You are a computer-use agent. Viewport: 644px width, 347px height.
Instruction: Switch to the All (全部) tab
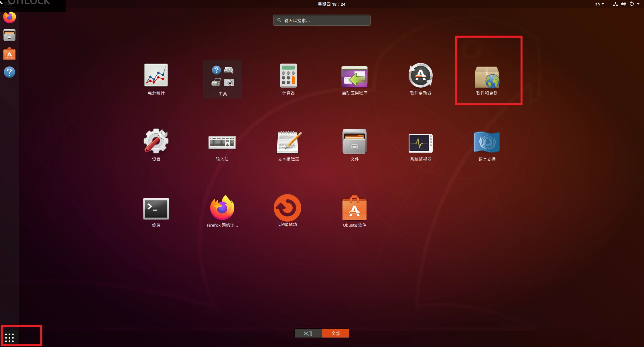tap(335, 333)
